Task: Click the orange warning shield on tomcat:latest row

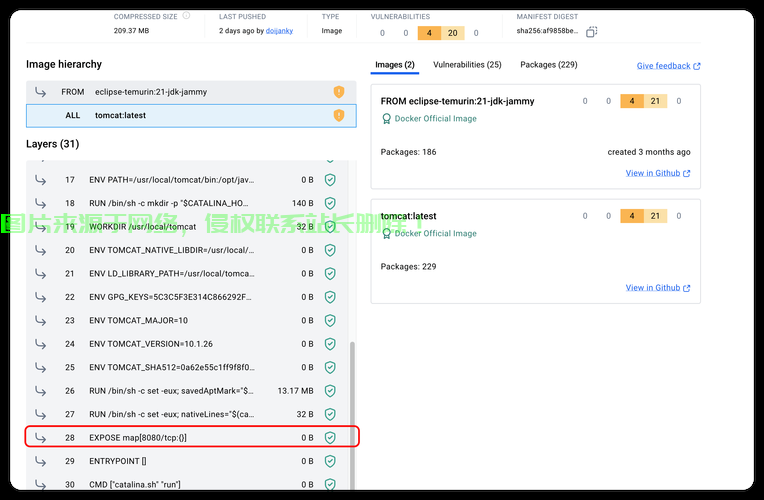Action: [339, 115]
